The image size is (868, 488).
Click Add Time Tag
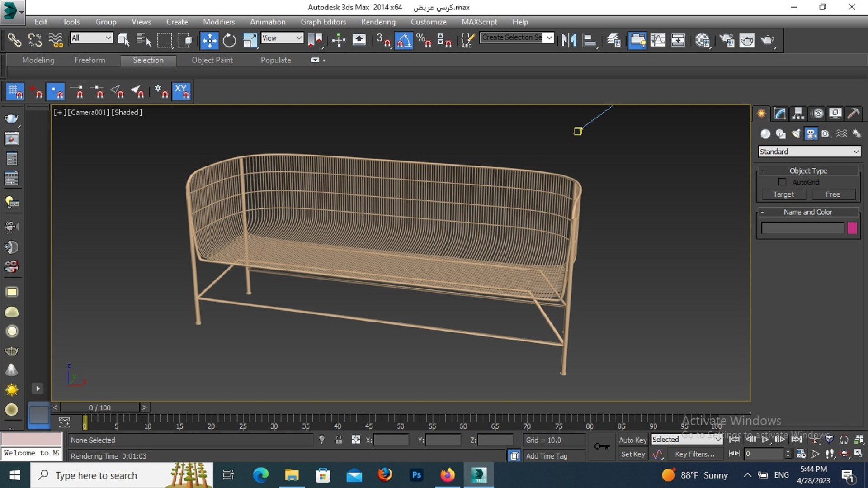pos(546,456)
